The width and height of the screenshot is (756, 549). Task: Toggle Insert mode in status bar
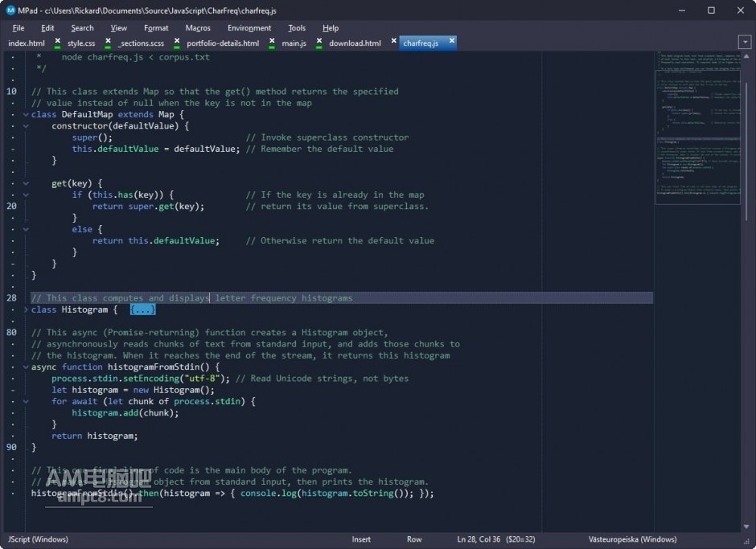point(361,539)
